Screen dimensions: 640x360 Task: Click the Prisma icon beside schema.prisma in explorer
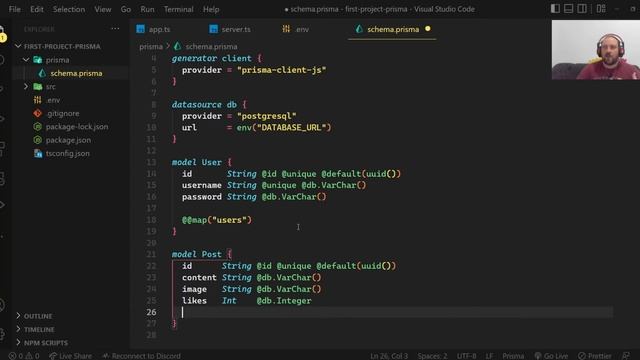coord(42,73)
